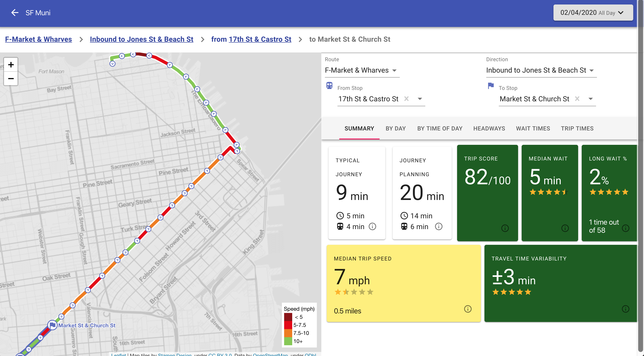
Task: Open info icon on Median Trip Speed card
Action: pyautogui.click(x=467, y=309)
